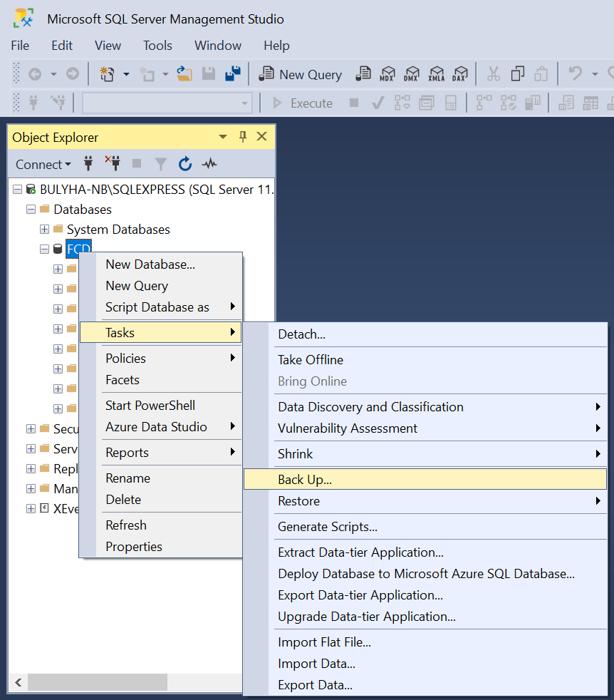
Task: Click the Paste clipboard icon
Action: click(541, 73)
